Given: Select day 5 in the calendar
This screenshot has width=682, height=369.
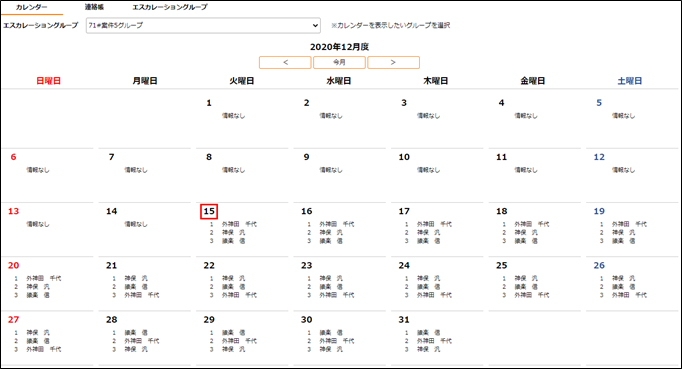Looking at the screenshot, I should point(599,103).
